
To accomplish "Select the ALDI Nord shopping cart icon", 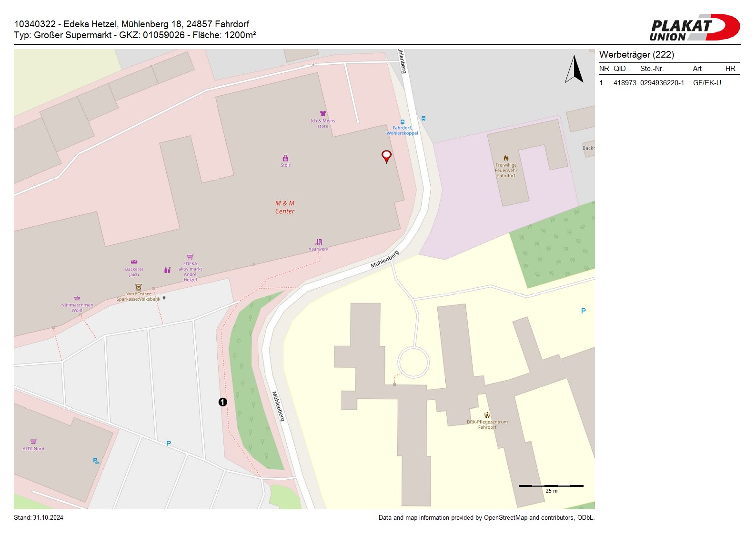I will click(33, 442).
